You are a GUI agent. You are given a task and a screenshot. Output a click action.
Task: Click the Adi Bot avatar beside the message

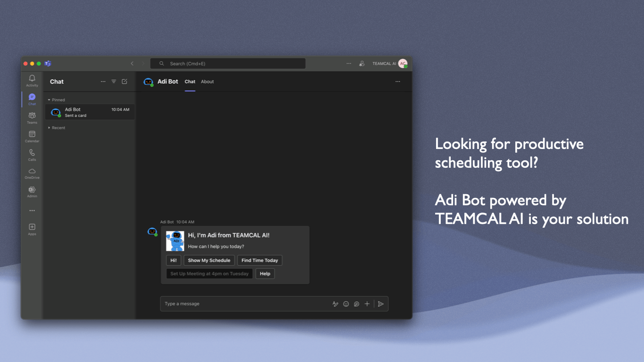[x=152, y=231]
